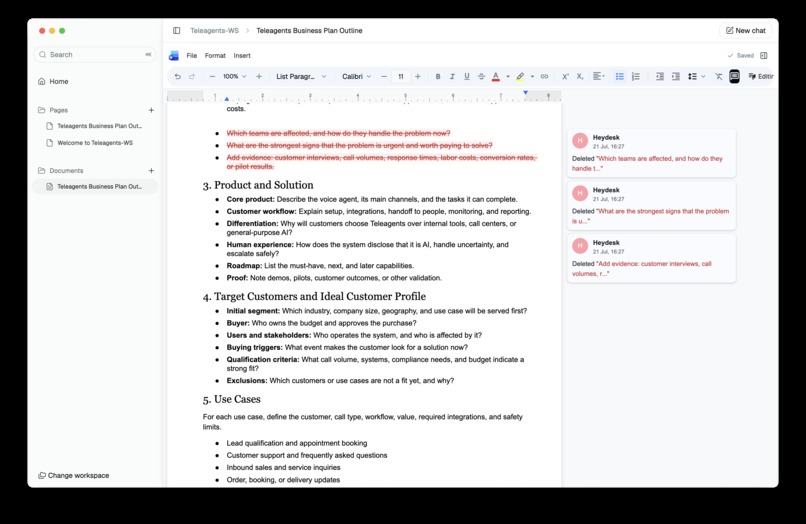Click the "3. Product and Solution" heading
806x524 pixels.
click(258, 185)
